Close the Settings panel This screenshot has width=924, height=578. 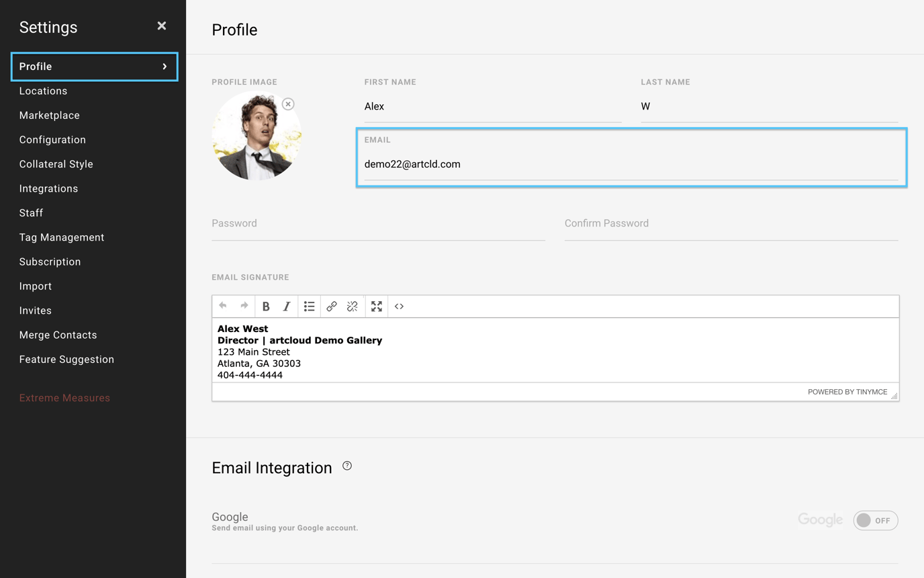coord(162,26)
